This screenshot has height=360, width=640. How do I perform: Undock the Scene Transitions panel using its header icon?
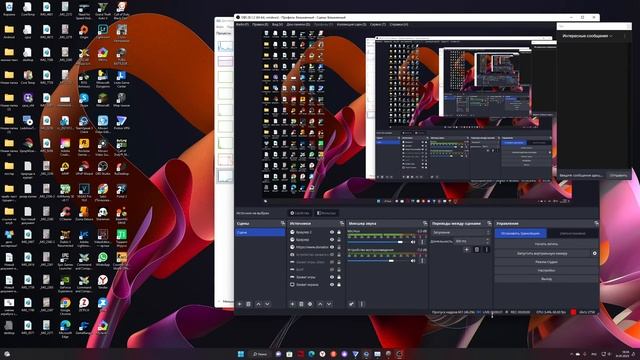coord(489,224)
